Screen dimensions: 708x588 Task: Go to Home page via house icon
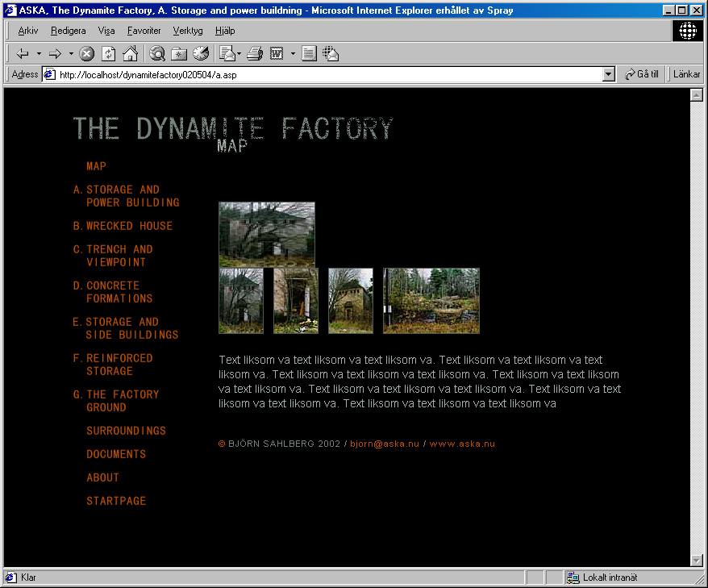(130, 54)
